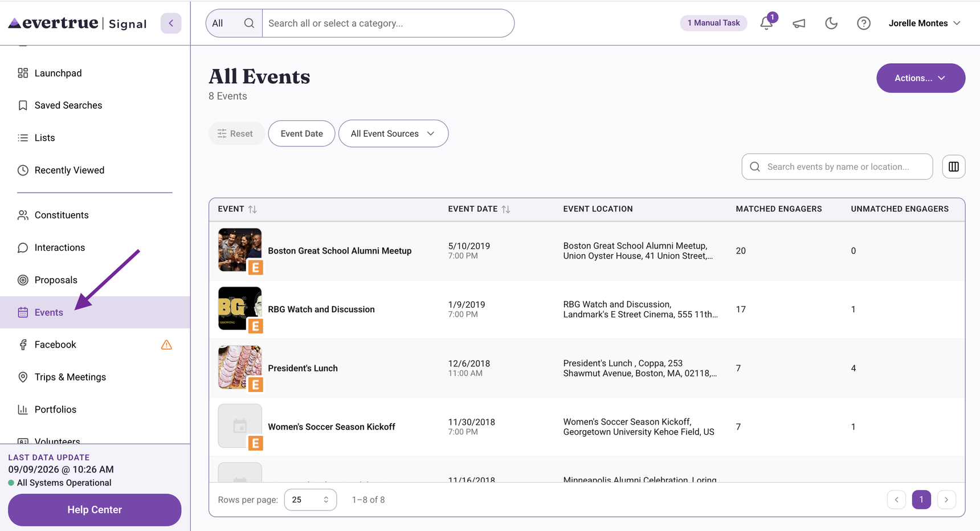Viewport: 980px width, 531px height.
Task: Click the Facebook warning triangle icon
Action: click(166, 345)
